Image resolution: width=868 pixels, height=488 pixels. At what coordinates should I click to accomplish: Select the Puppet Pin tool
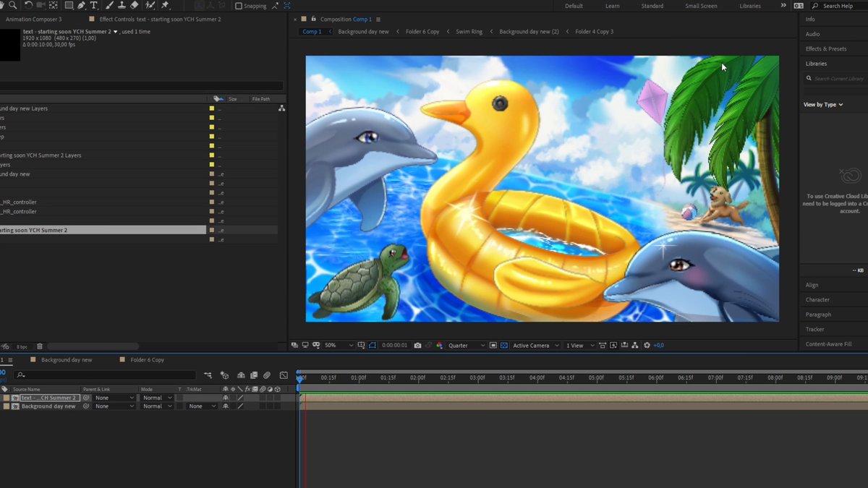[x=166, y=5]
